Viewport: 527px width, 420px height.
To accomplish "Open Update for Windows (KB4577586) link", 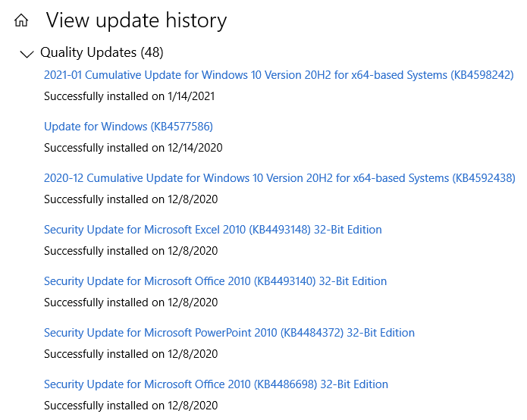I will 128,127.
